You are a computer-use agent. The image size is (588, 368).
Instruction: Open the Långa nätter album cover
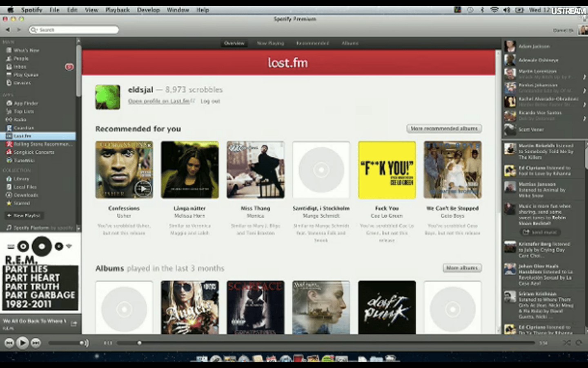click(189, 170)
